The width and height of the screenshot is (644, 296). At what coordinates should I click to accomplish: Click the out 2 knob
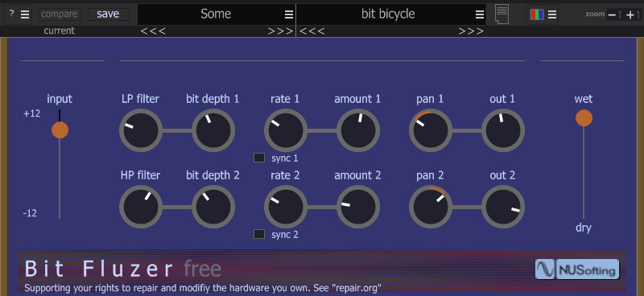click(x=503, y=207)
